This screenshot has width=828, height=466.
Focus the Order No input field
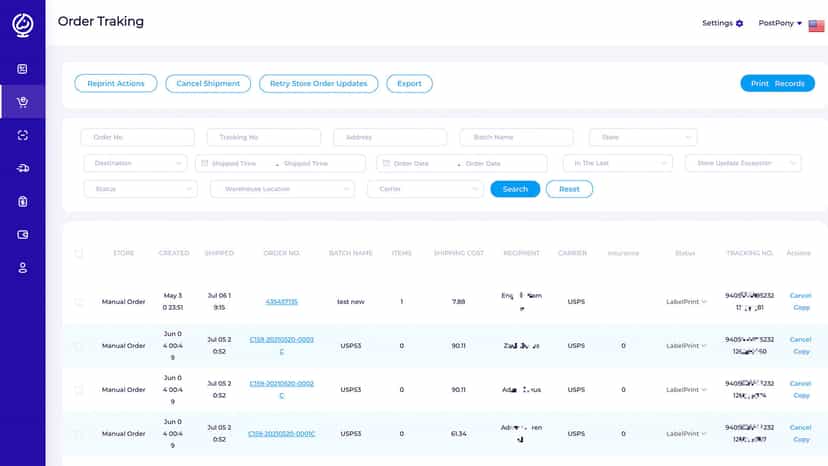pyautogui.click(x=137, y=137)
